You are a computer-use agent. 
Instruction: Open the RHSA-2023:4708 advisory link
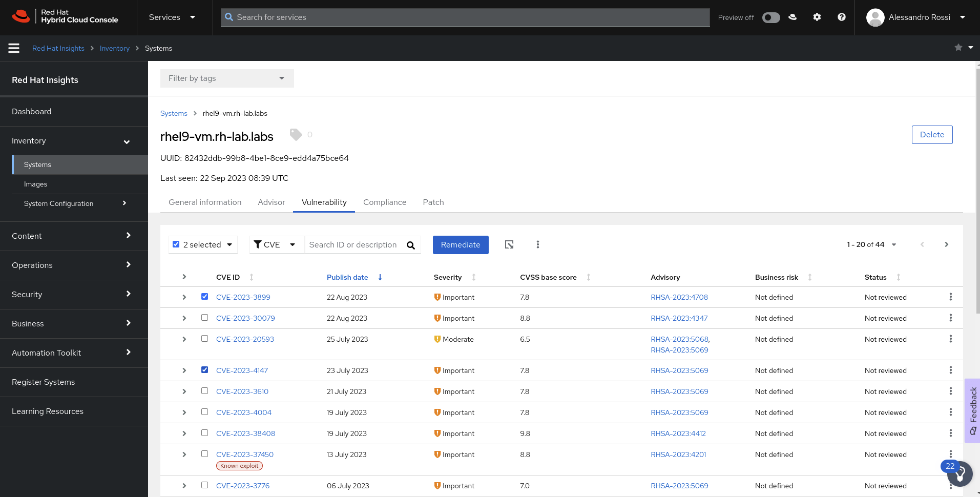point(679,297)
